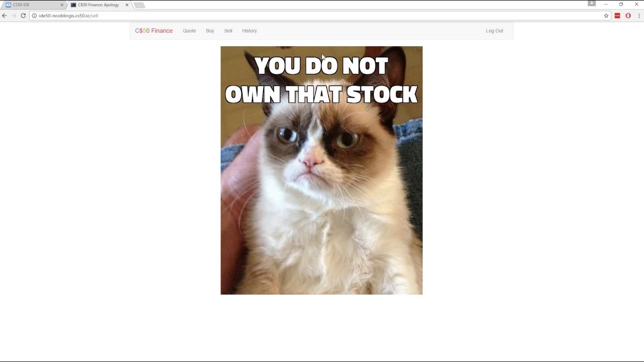The image size is (644, 362).
Task: Open Chrome's three-dot menu
Action: click(639, 16)
